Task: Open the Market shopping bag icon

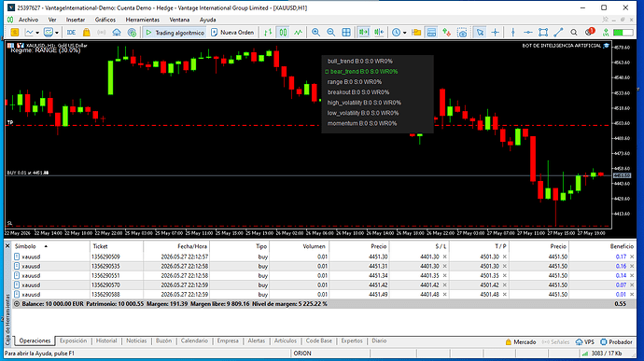Action: [86, 32]
